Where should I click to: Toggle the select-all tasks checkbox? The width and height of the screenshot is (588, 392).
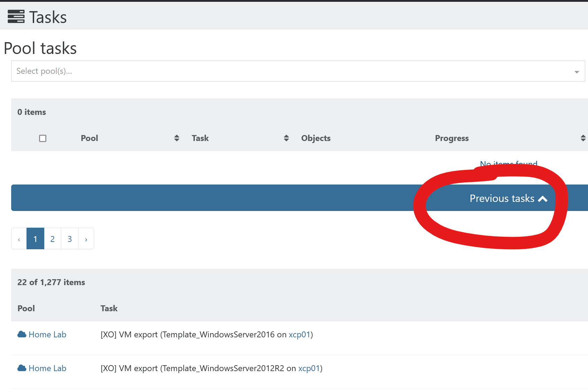coord(43,138)
